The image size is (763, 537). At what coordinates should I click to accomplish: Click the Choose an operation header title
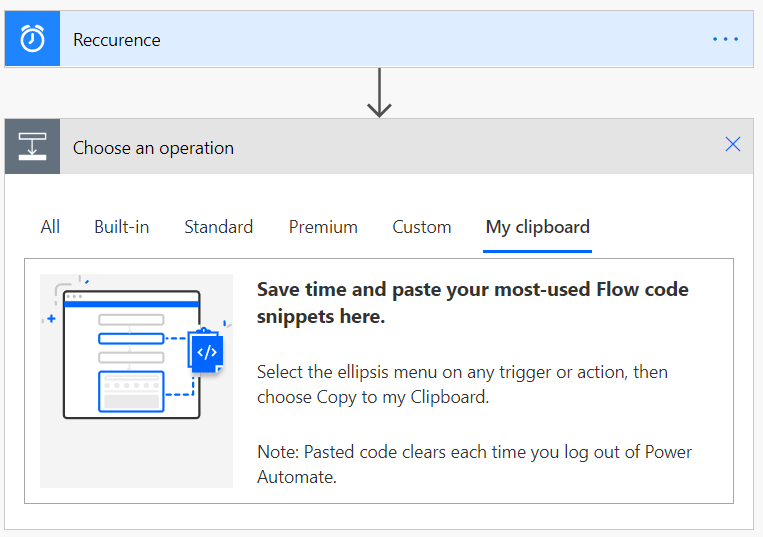pos(153,148)
